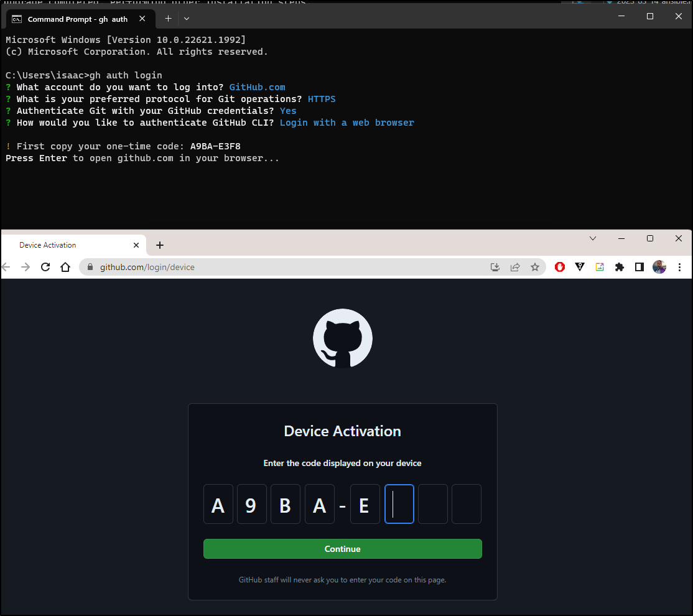Open the browser profile avatar
The height and width of the screenshot is (616, 693).
[x=659, y=267]
